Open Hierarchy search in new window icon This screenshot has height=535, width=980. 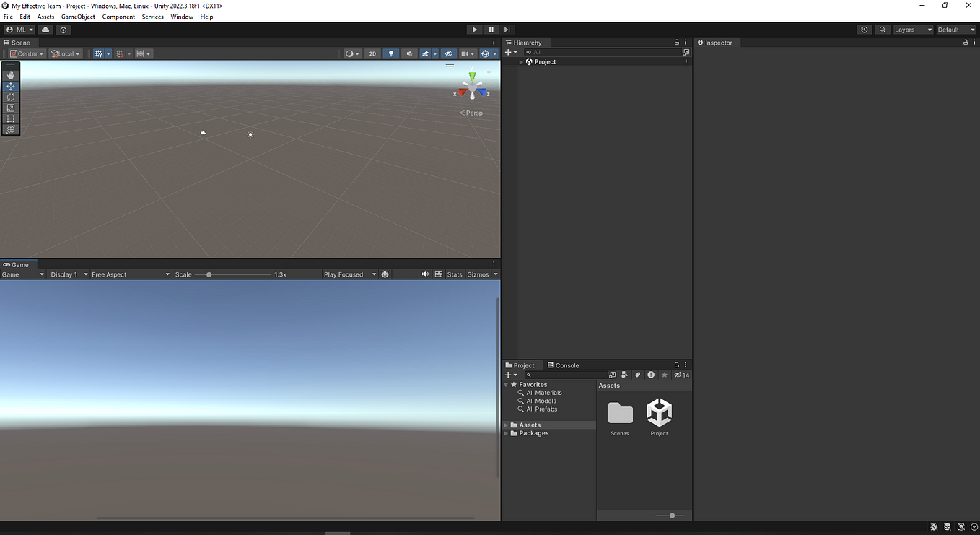[x=686, y=52]
